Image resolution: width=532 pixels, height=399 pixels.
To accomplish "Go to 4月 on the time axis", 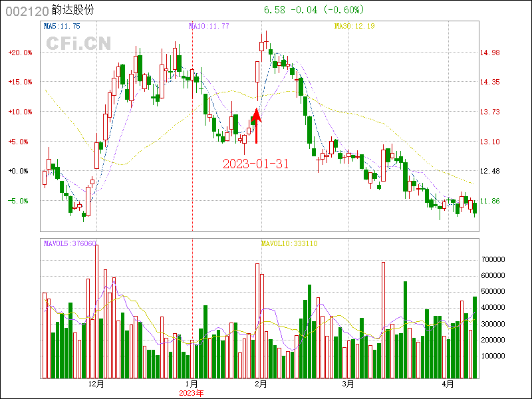I will coord(448,384).
